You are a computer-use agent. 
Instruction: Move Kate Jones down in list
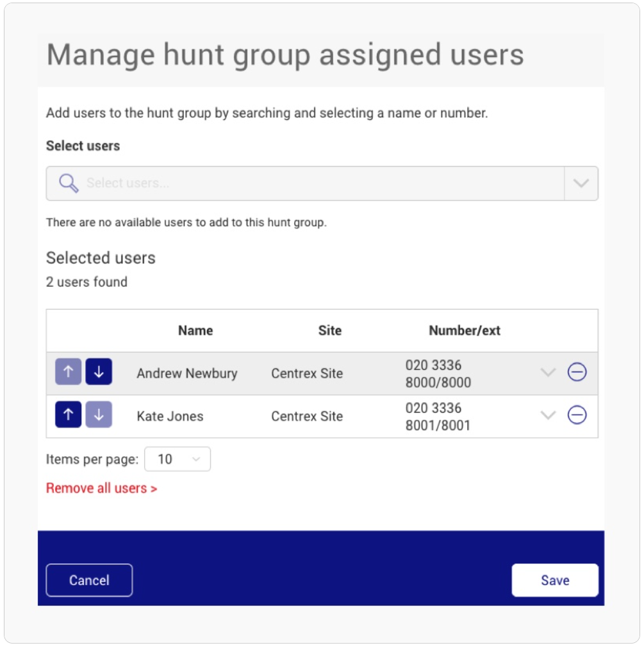(99, 415)
